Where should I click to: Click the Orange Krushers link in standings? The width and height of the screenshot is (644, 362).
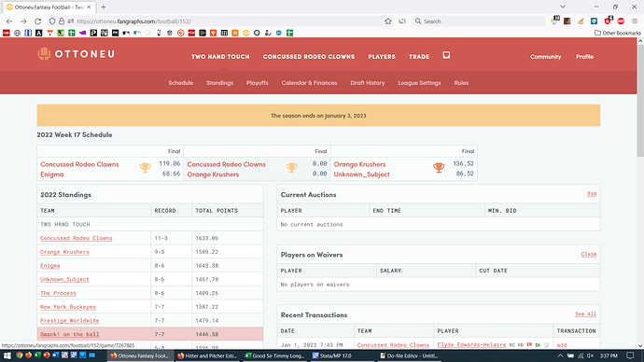pyautogui.click(x=64, y=252)
